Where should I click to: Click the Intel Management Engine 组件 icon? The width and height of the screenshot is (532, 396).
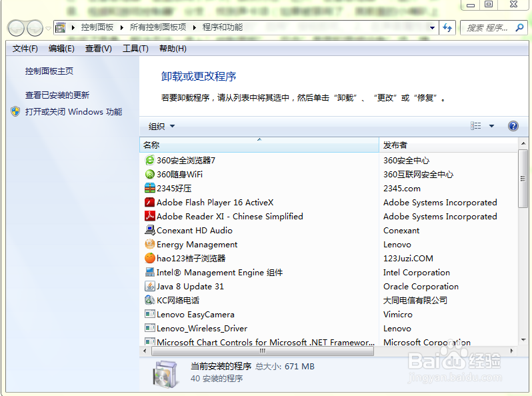[149, 272]
